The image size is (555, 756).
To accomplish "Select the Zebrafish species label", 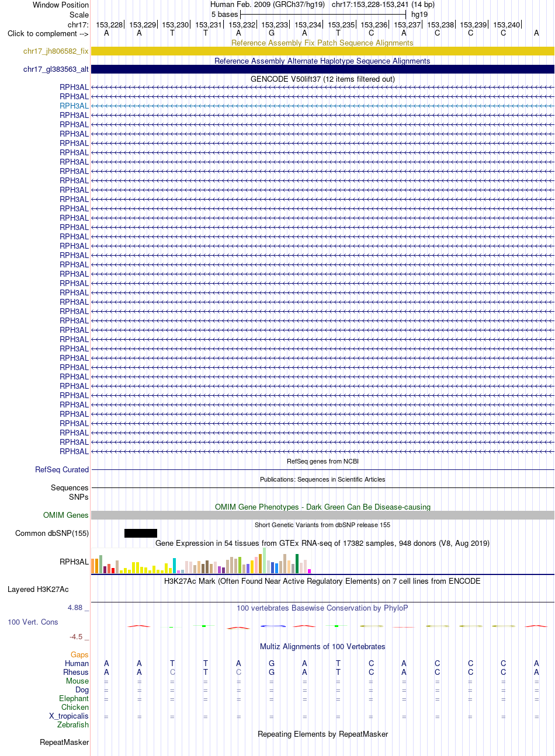I will 73,724.
